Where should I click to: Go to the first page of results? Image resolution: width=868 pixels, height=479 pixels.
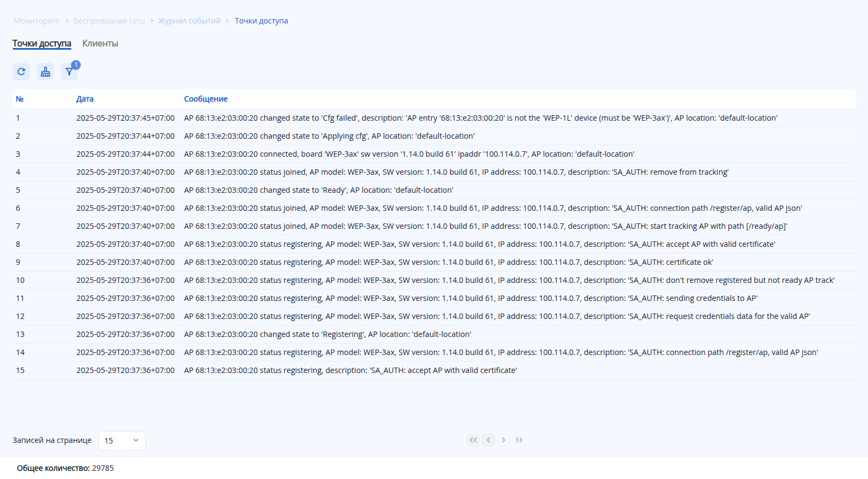coord(473,440)
